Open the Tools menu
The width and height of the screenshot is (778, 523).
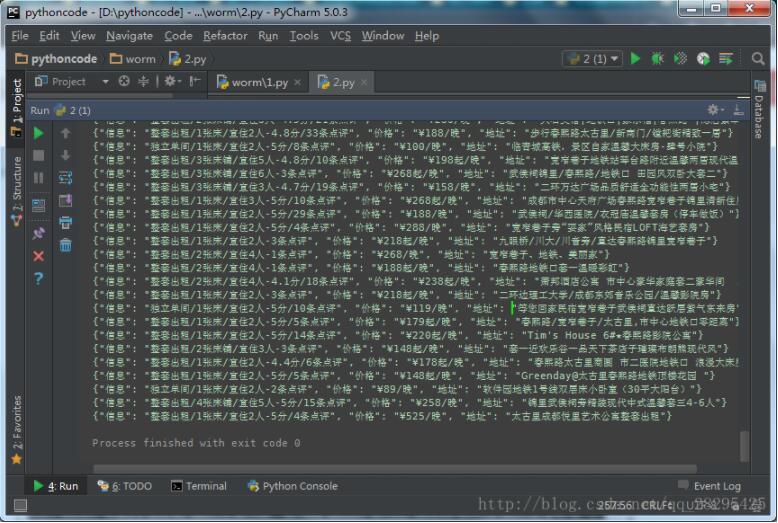point(304,36)
